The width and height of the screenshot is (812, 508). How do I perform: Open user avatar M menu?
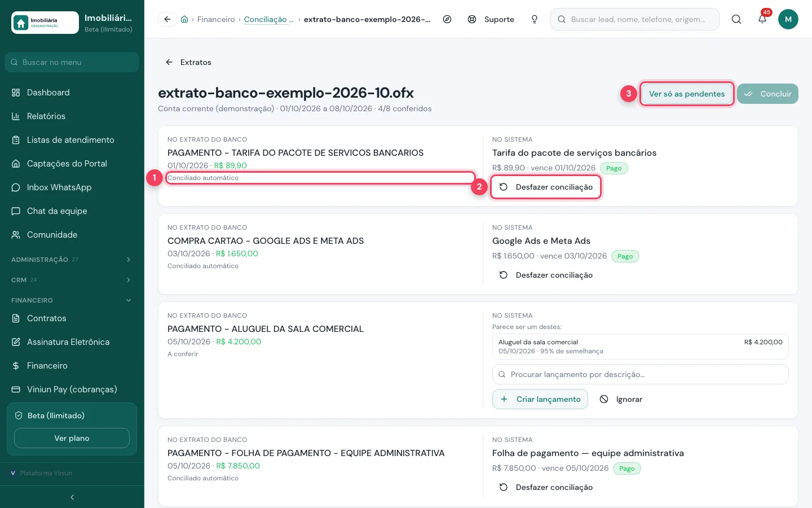coord(788,19)
